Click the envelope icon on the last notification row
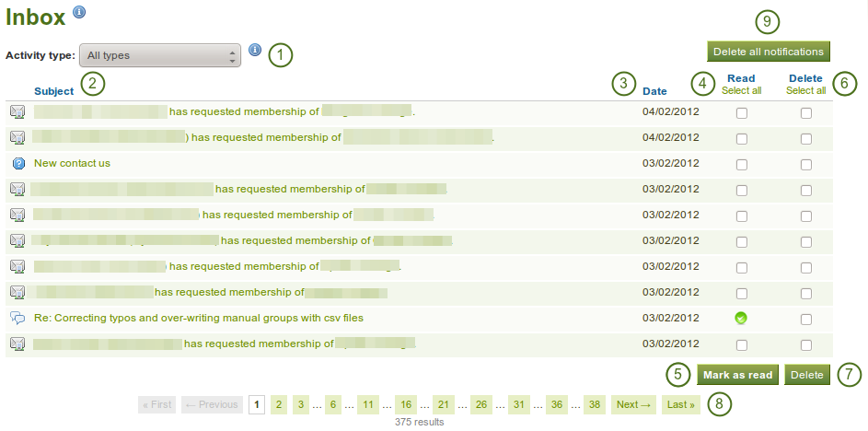Image resolution: width=868 pixels, height=431 pixels. [x=17, y=344]
